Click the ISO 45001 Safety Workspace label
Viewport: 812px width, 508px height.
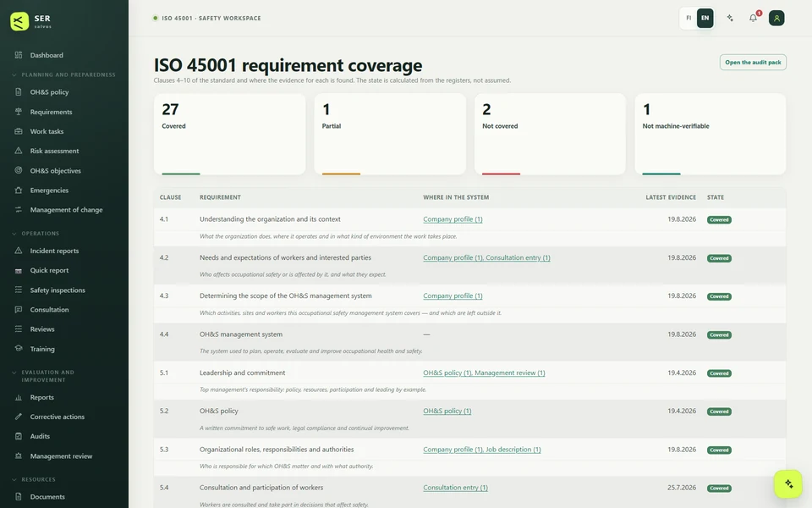(x=211, y=18)
